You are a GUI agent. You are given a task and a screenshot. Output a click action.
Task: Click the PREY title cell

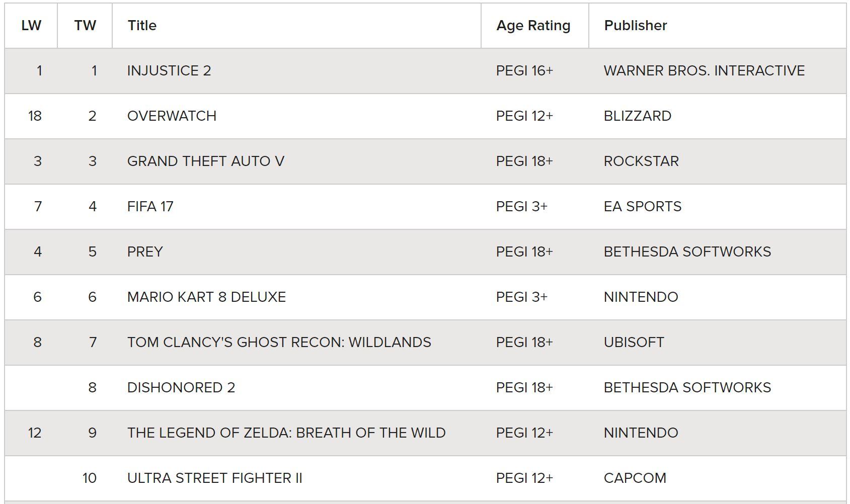point(145,252)
